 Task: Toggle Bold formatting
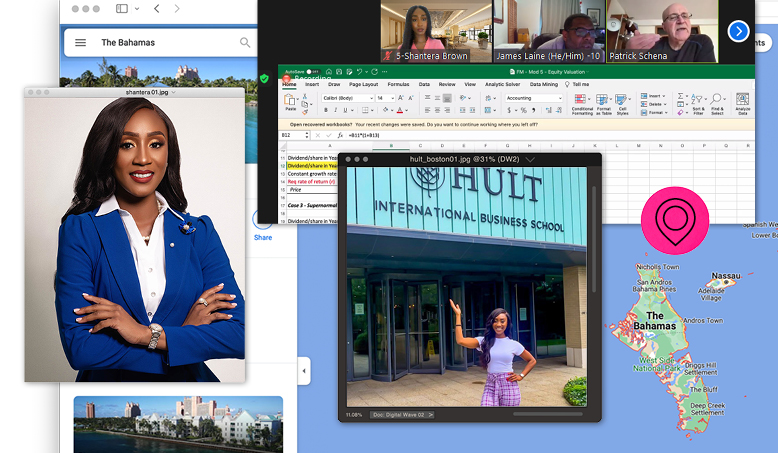coord(326,110)
